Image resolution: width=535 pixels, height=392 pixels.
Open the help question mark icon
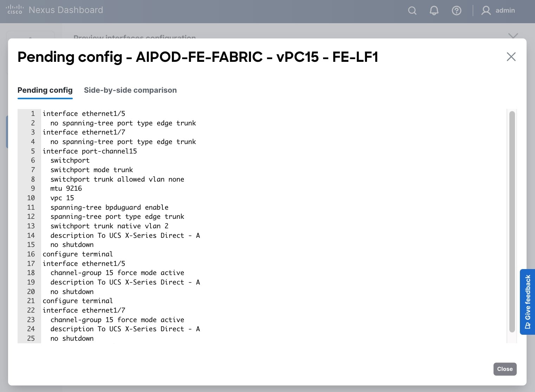(457, 11)
